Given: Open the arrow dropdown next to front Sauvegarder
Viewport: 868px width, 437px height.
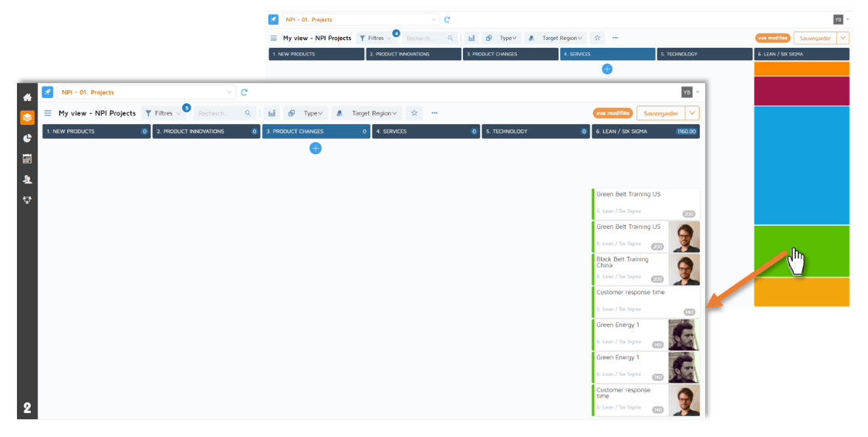Looking at the screenshot, I should (692, 113).
